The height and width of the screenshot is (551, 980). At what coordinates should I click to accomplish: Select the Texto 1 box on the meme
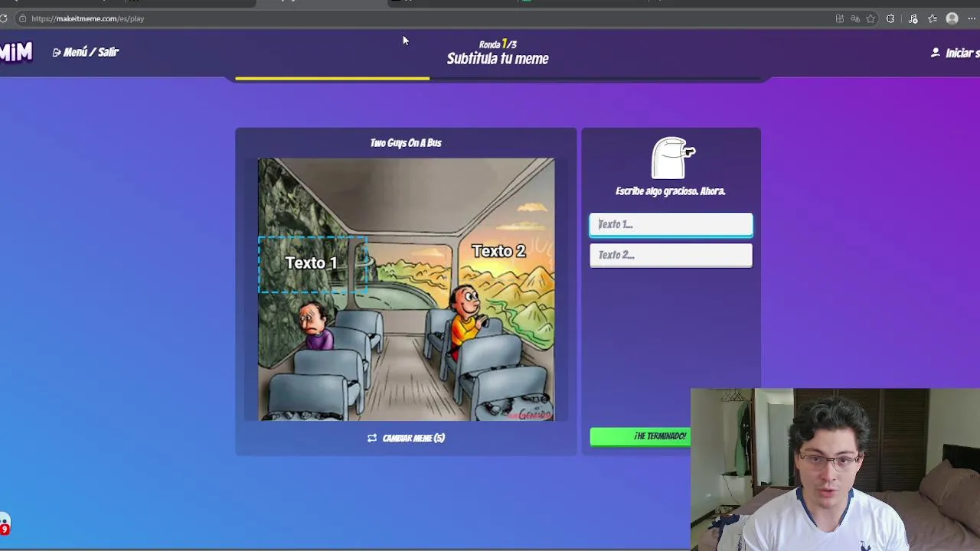coord(312,263)
